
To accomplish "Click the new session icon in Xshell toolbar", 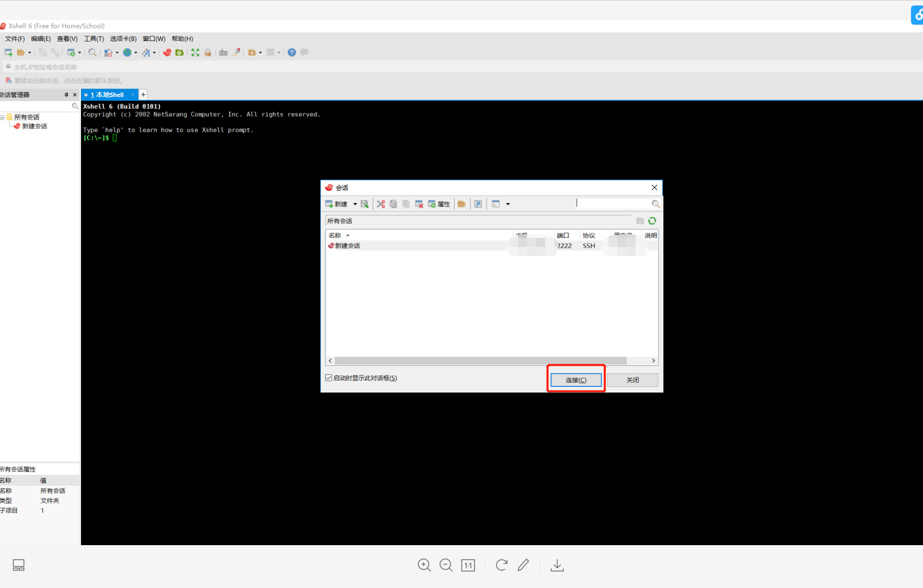I will (x=8, y=53).
